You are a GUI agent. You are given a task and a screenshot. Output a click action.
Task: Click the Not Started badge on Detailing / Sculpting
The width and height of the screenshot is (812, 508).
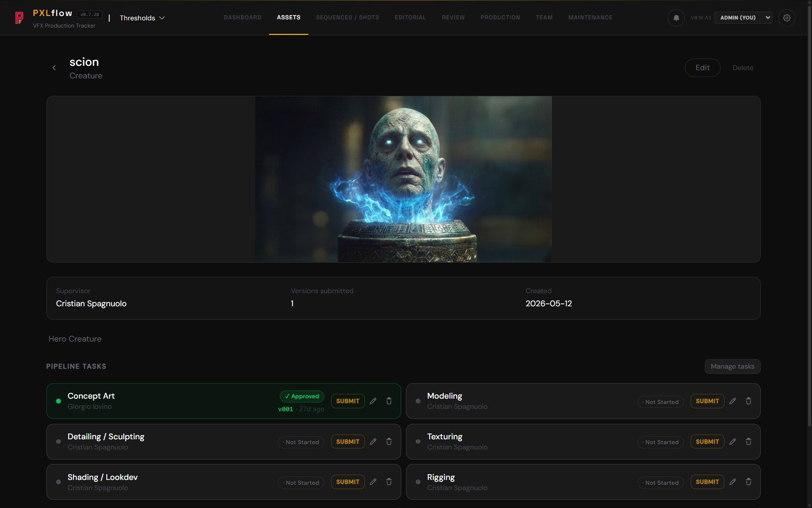301,442
